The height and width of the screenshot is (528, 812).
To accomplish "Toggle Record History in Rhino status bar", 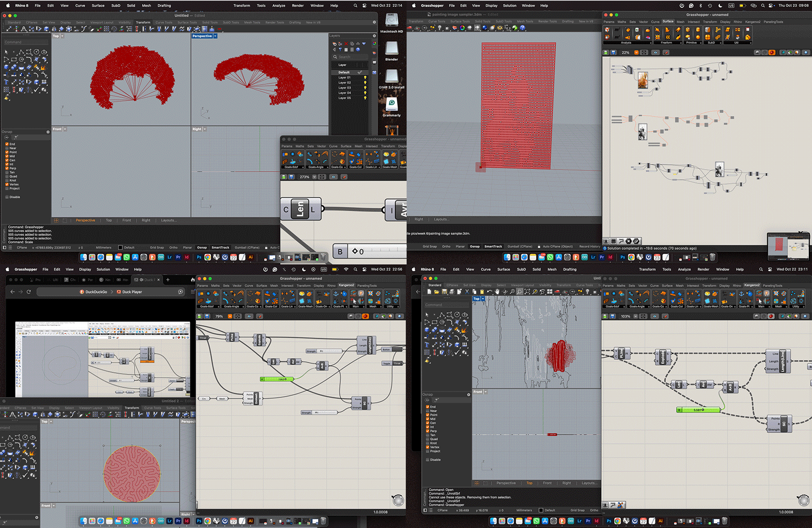I will tap(589, 246).
